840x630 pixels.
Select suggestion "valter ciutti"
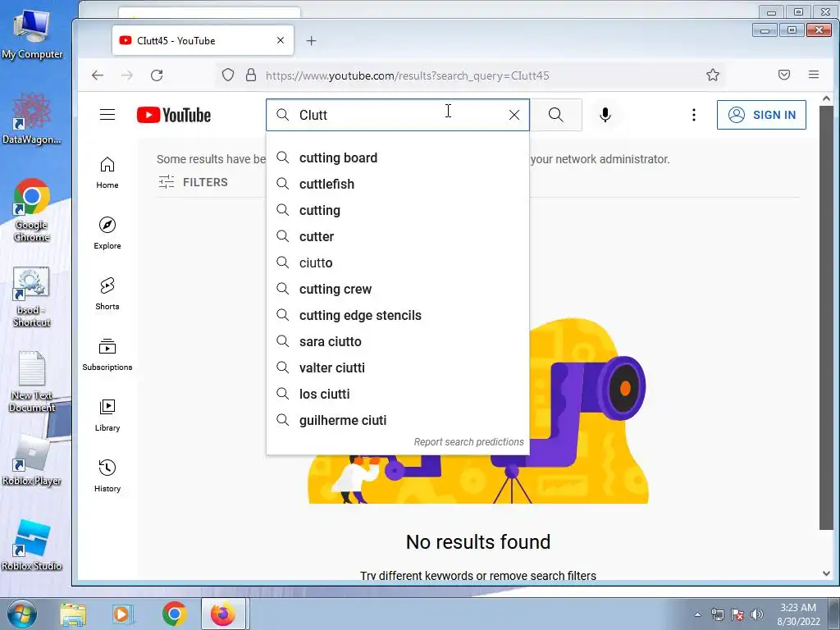pos(398,368)
